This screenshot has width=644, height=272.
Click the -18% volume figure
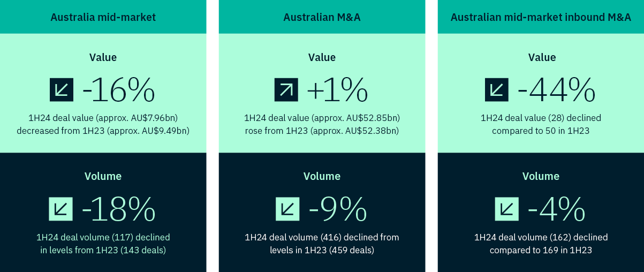[118, 209]
